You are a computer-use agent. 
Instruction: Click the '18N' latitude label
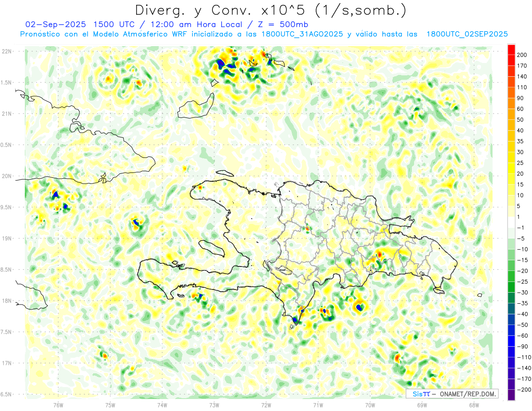pos(8,301)
